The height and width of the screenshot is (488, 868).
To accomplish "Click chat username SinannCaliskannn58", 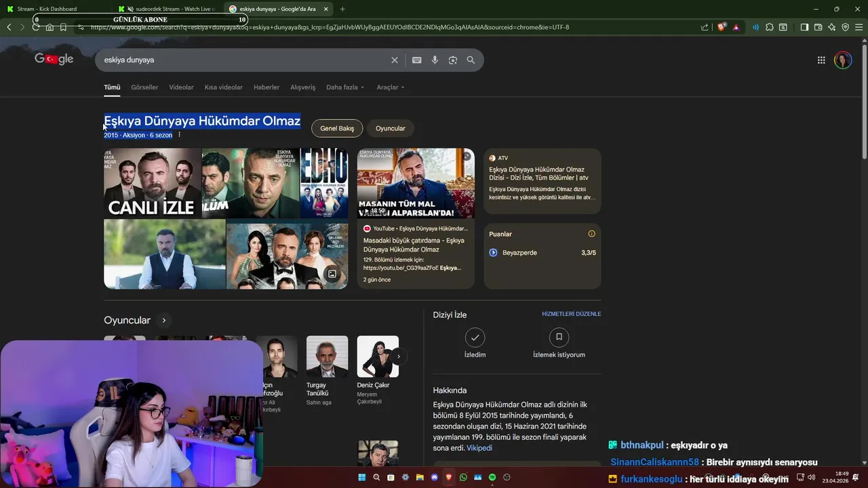I will pyautogui.click(x=654, y=462).
